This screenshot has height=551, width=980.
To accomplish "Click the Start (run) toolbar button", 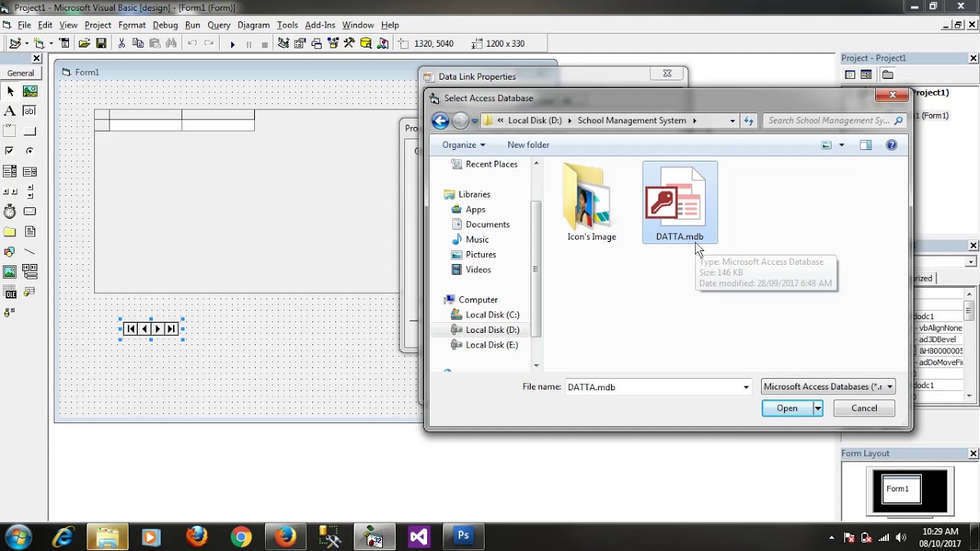I will pyautogui.click(x=232, y=44).
